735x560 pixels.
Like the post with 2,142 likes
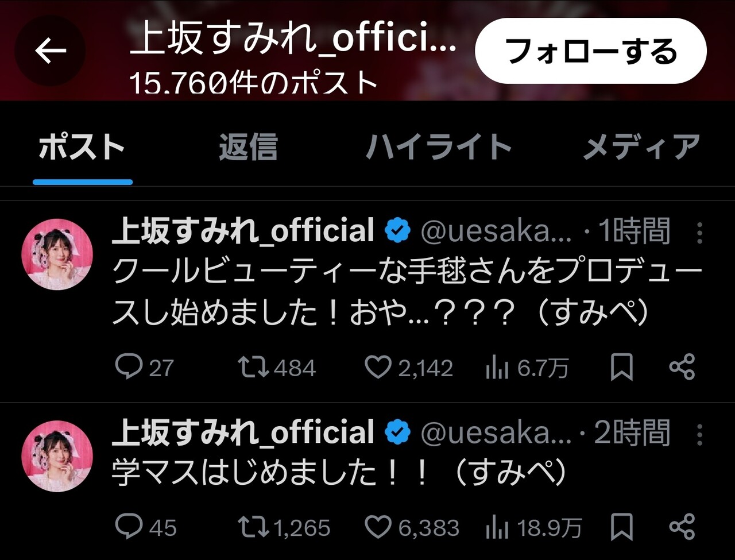click(x=378, y=367)
